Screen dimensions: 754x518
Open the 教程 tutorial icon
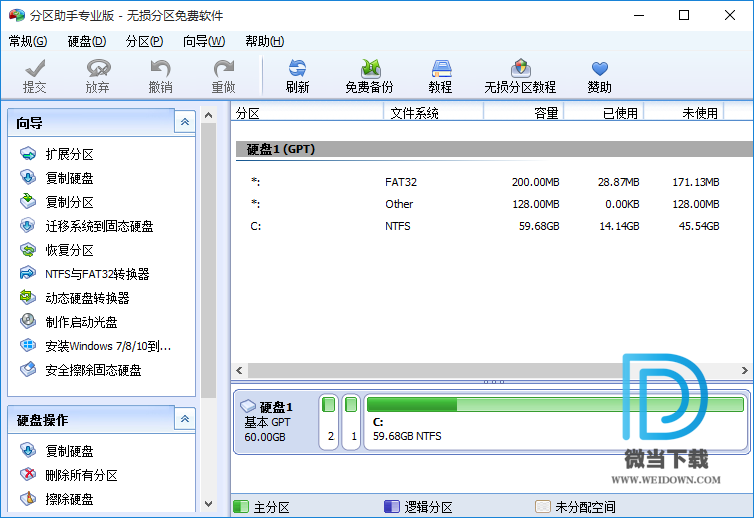(x=440, y=69)
